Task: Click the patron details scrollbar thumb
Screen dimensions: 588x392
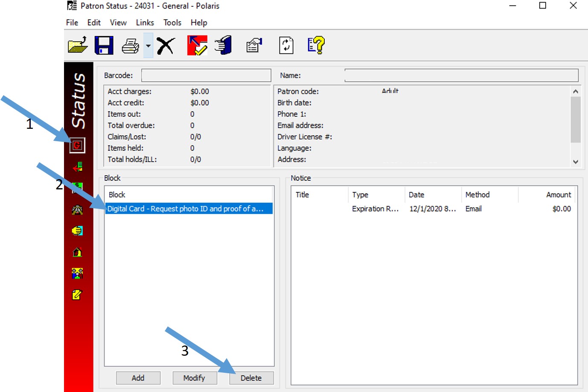Action: [x=576, y=120]
